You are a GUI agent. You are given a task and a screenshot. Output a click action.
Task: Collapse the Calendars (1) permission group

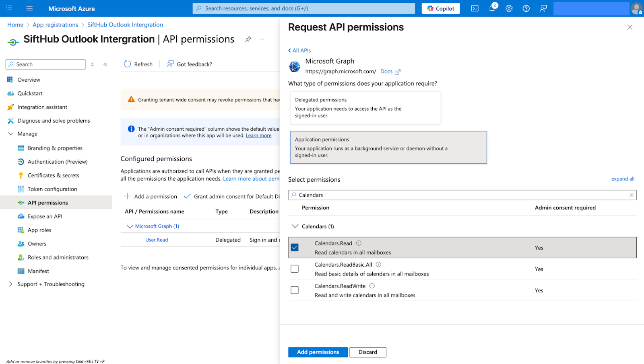pos(295,226)
